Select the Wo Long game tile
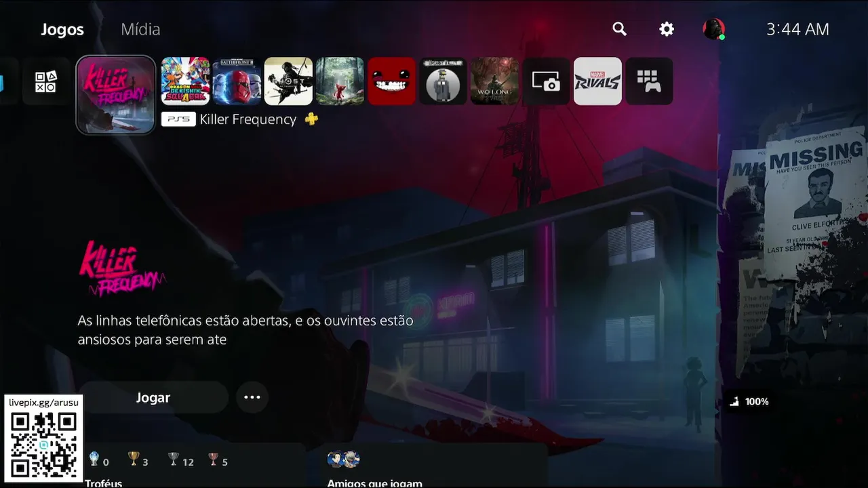The image size is (868, 488). pyautogui.click(x=494, y=81)
